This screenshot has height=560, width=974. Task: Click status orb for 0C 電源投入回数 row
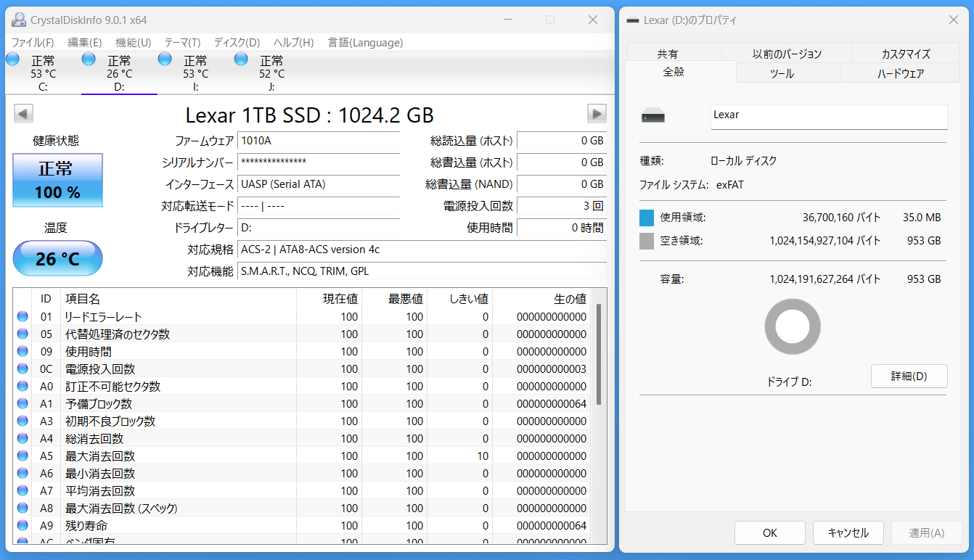tap(22, 369)
